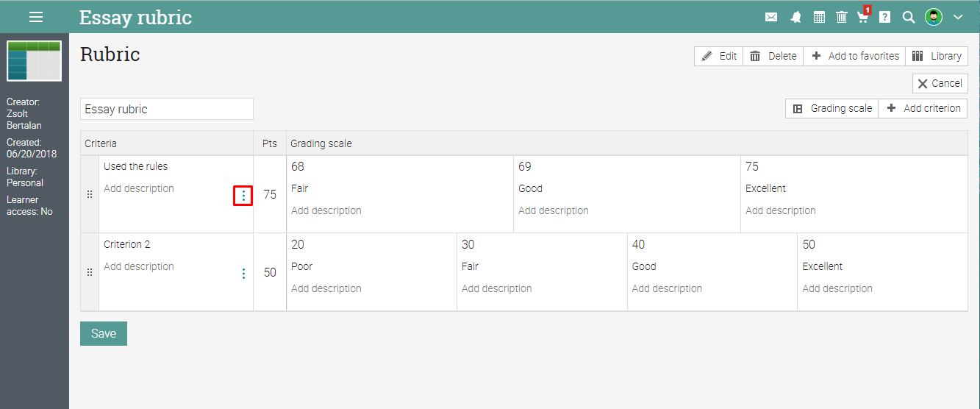Open the notifications bell icon

click(795, 17)
